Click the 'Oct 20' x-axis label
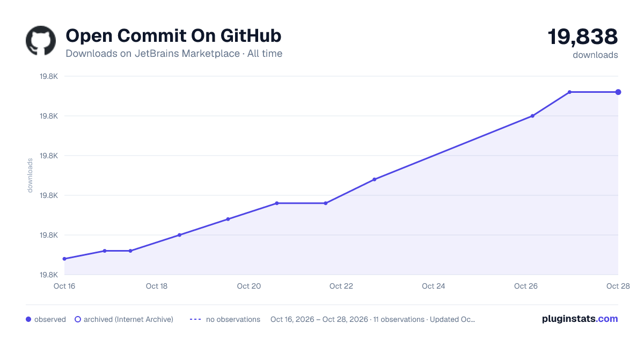644x338 pixels. pos(249,286)
